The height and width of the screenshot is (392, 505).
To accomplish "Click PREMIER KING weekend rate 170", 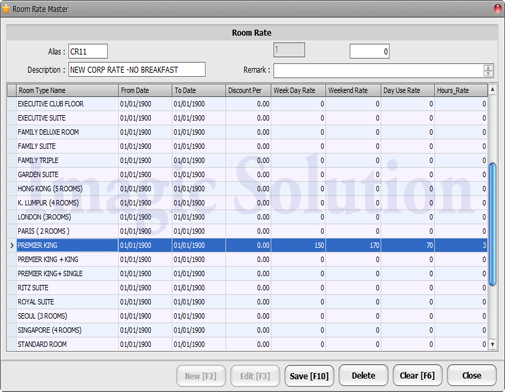I will click(353, 245).
